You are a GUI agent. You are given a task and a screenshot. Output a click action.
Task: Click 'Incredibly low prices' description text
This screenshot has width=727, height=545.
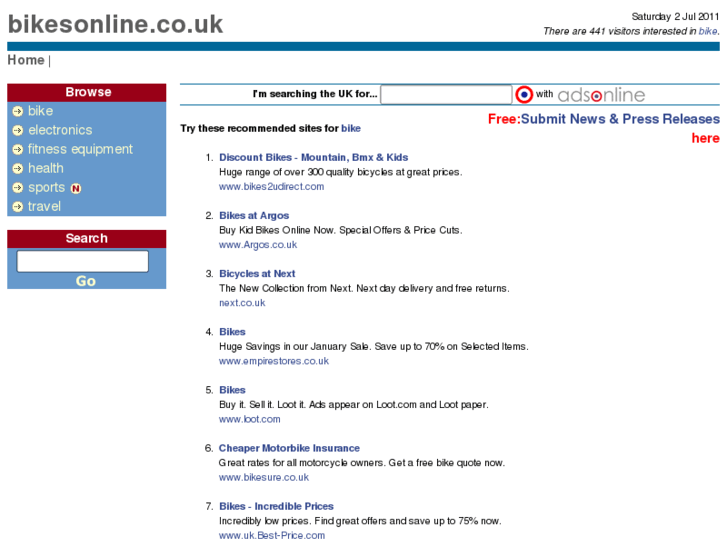coord(360,521)
